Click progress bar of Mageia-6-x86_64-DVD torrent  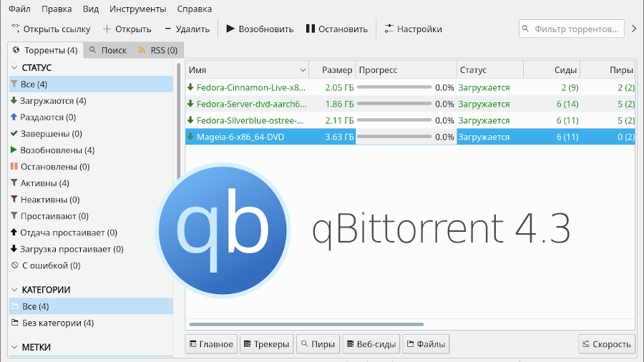coord(394,137)
